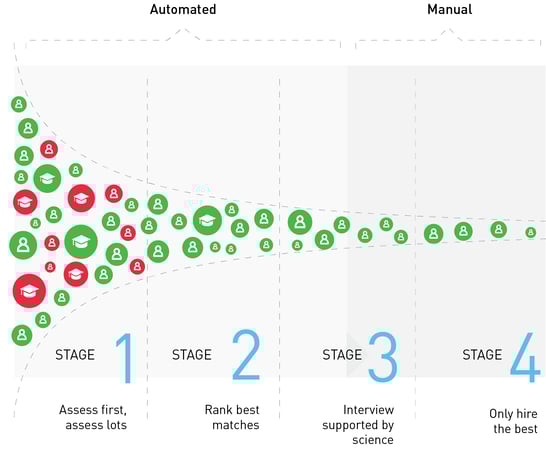This screenshot has height=449, width=546.
Task: Click the bottommost green person icon in the funnel
Action: point(22,335)
